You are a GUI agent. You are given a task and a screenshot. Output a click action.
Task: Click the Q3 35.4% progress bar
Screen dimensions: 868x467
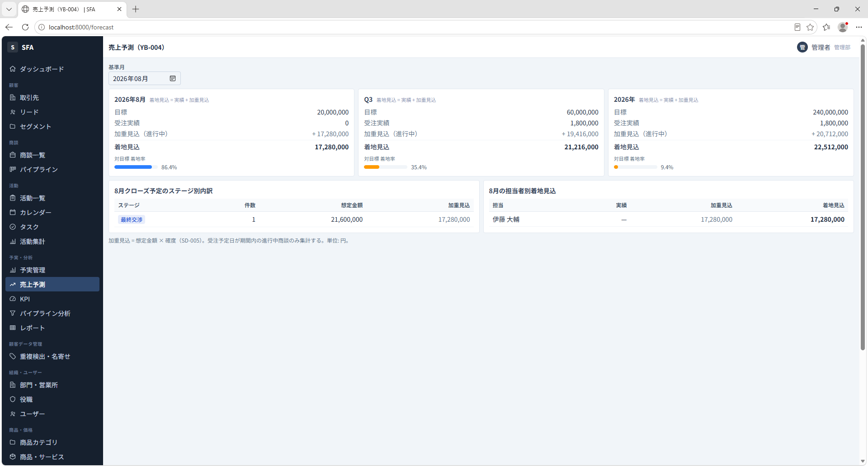click(x=386, y=167)
